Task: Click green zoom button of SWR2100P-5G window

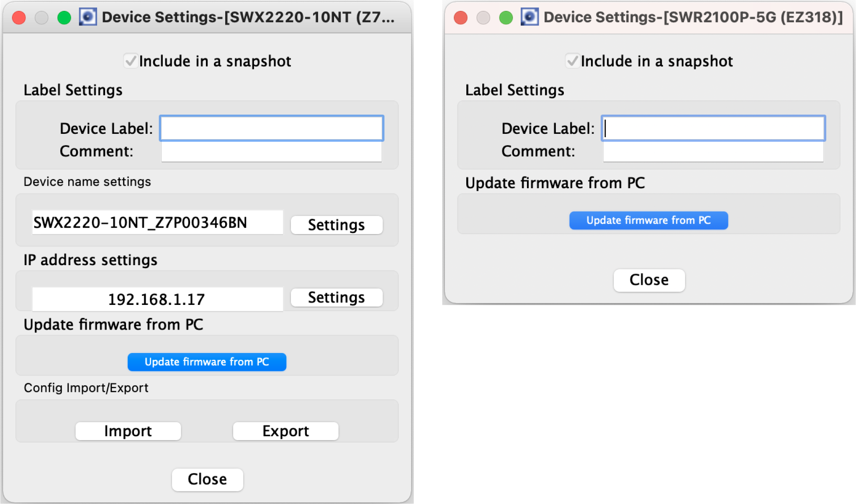Action: pyautogui.click(x=506, y=18)
